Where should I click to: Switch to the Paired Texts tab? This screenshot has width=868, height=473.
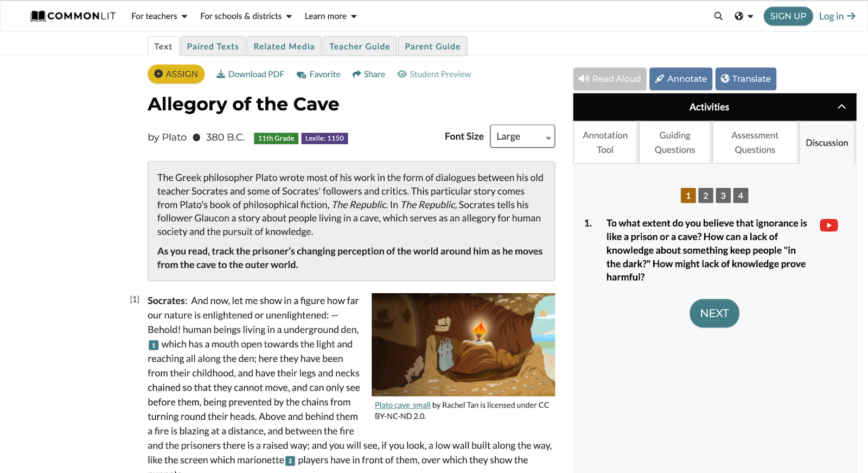213,46
